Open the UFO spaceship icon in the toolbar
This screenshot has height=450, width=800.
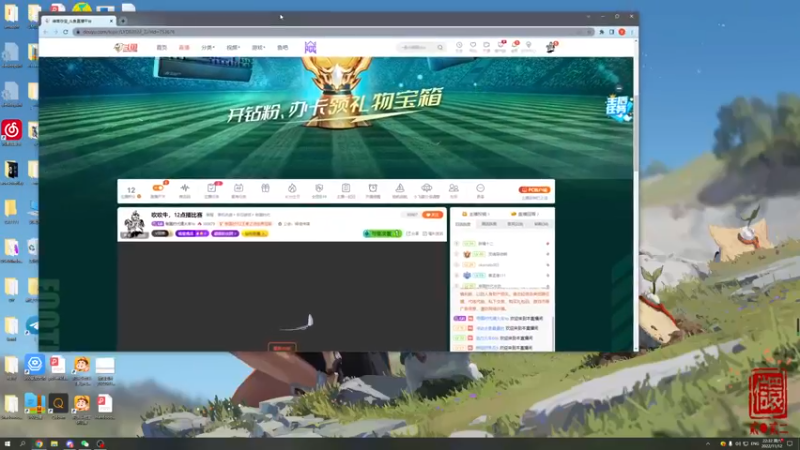427,190
